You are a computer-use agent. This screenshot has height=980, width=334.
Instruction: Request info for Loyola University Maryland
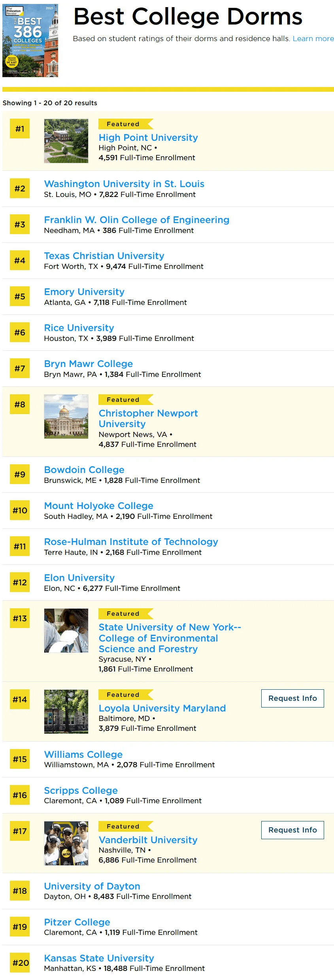click(x=292, y=698)
